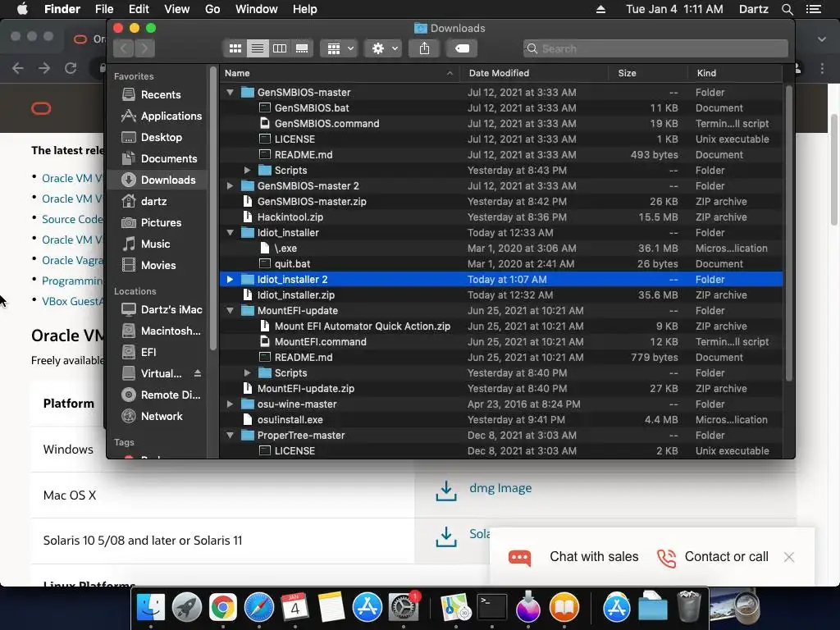Open the group-by arrangement dropdown

pyautogui.click(x=339, y=48)
